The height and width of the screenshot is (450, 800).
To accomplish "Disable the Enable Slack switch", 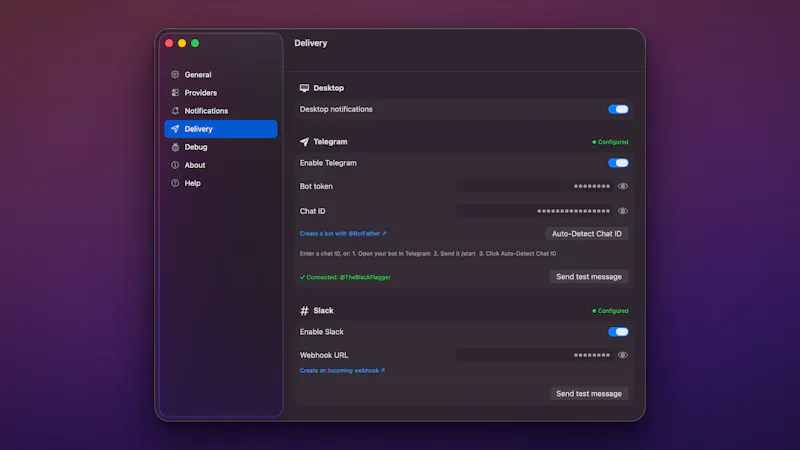I will (x=618, y=332).
